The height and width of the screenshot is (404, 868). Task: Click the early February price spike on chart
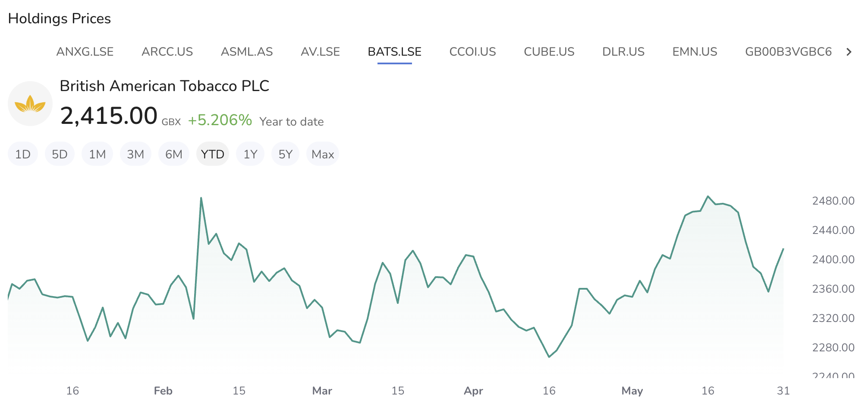[x=201, y=198]
